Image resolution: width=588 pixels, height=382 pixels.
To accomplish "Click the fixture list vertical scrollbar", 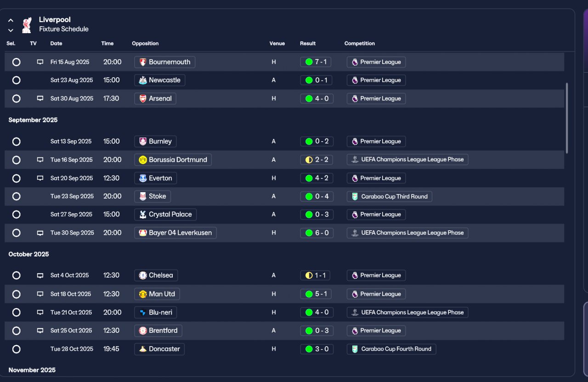I will 567,118.
